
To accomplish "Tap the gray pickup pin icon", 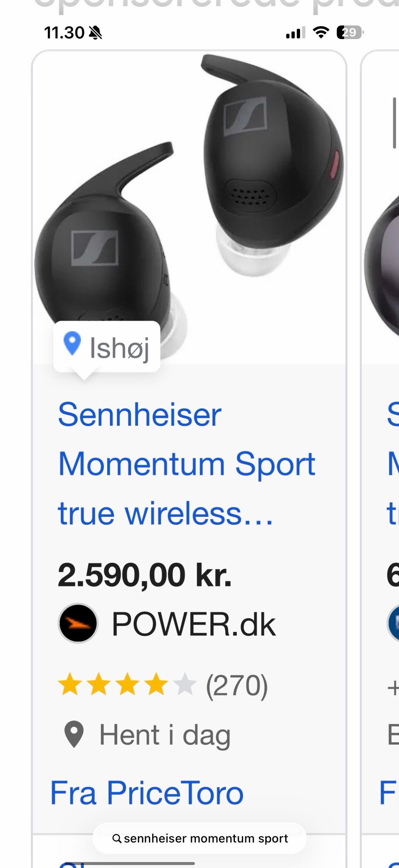I will coord(74,734).
